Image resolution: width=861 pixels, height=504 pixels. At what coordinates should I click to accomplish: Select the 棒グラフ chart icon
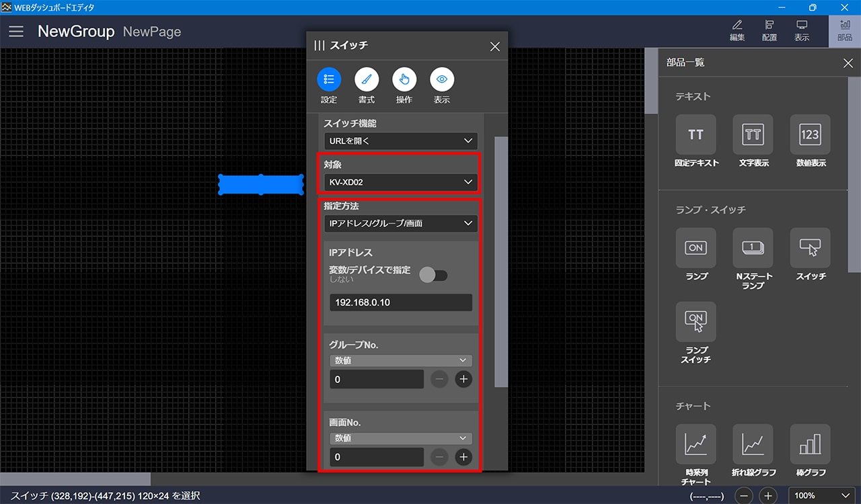(810, 444)
